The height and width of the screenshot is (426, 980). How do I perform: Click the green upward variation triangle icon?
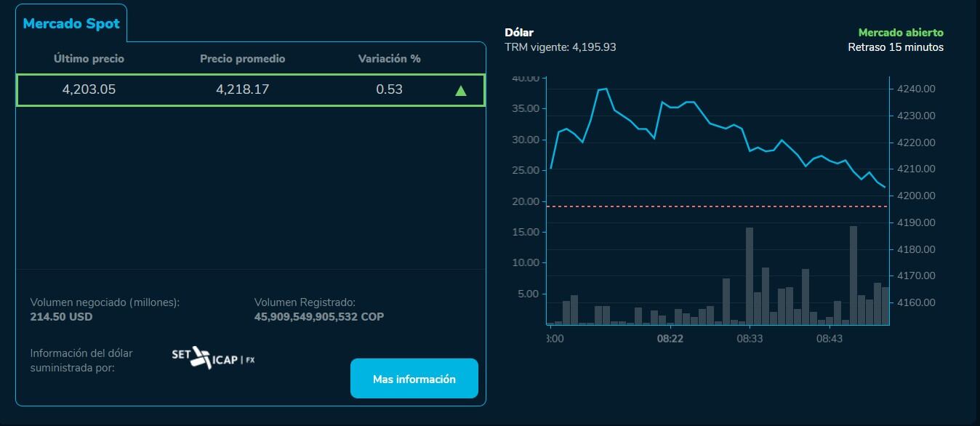point(459,90)
